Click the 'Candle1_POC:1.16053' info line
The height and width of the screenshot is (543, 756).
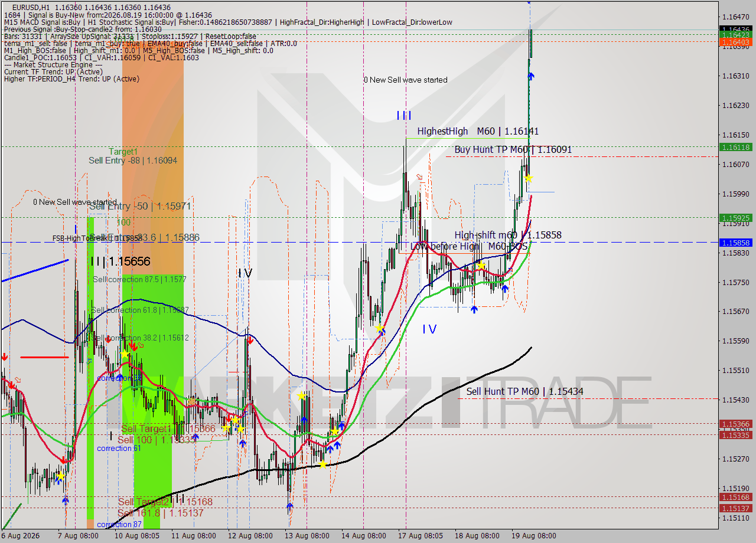point(101,58)
